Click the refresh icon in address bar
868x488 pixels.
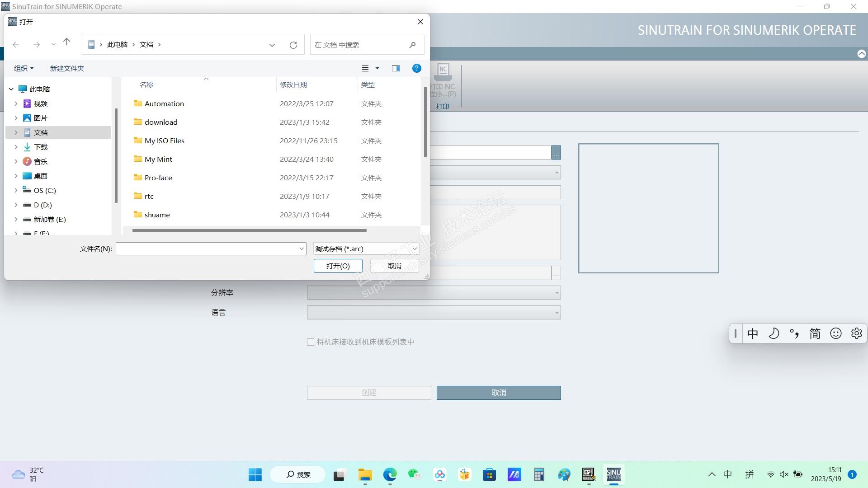tap(293, 45)
